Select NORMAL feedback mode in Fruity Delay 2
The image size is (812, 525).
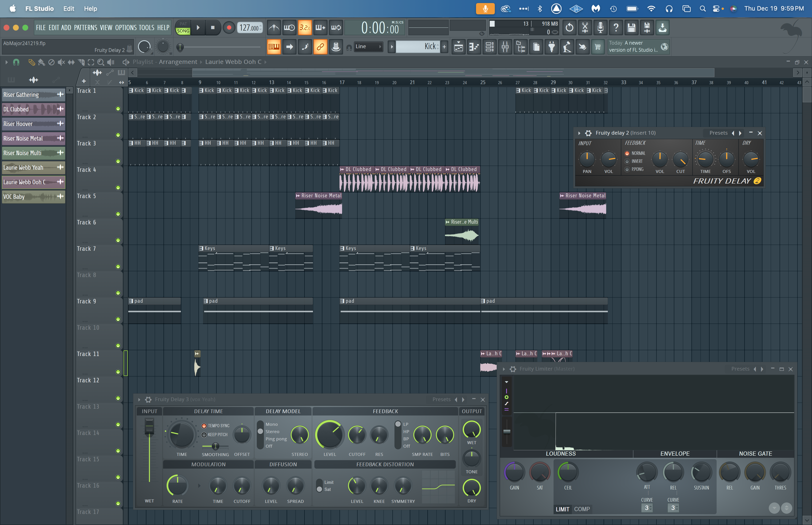[627, 153]
